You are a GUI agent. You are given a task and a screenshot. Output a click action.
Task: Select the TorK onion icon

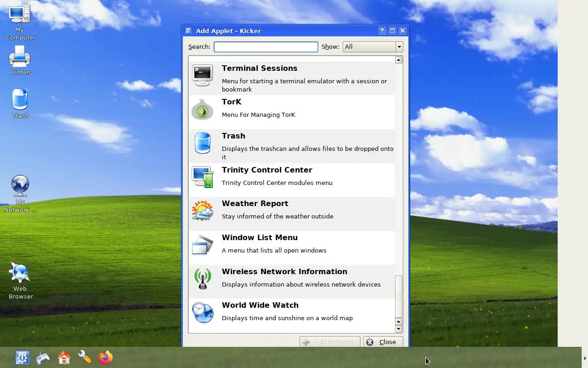(203, 110)
